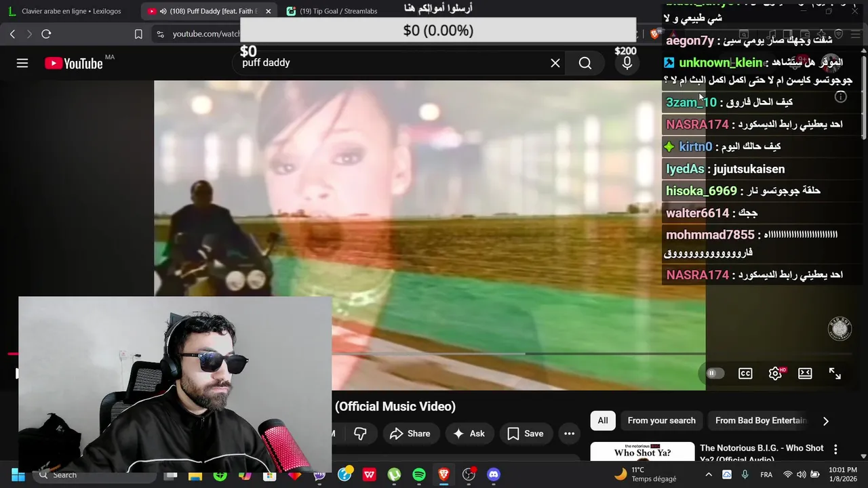The width and height of the screenshot is (868, 488).
Task: Switch to the Clavier arabe en ligne tab
Action: (71, 11)
